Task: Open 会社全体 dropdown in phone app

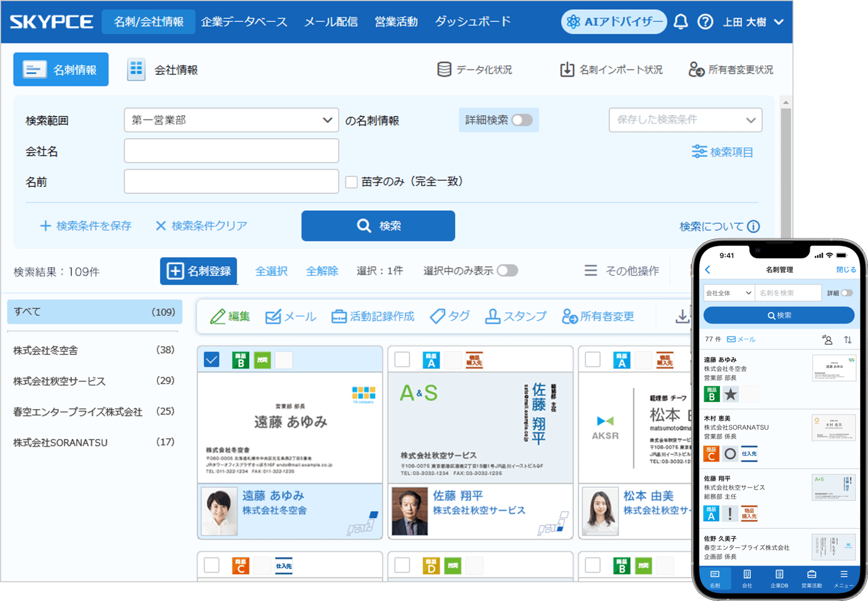Action: pos(728,293)
